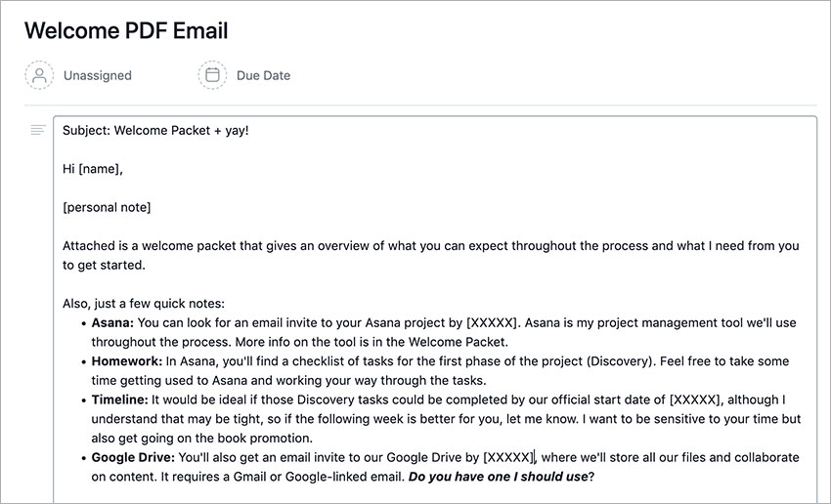The image size is (831, 504).
Task: Click the Attached is a welcome packet paragraph
Action: click(x=431, y=255)
